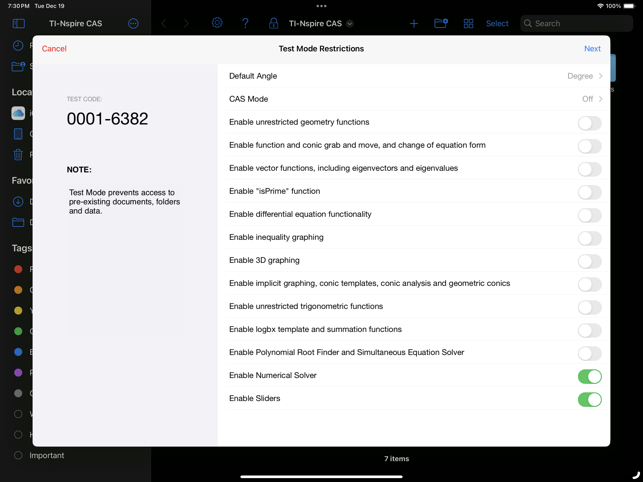Open the Recently Deleted trash icon
The image size is (643, 482).
tap(18, 155)
